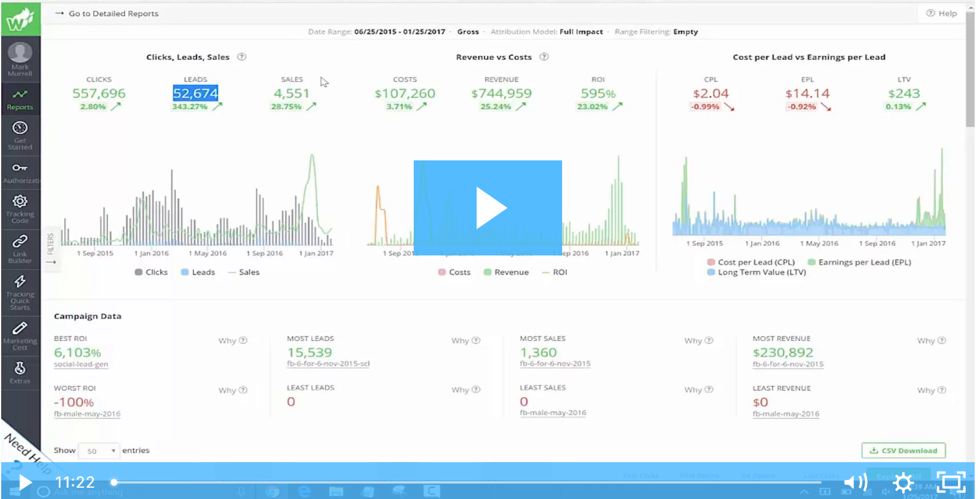Toggle the ROI legend series

point(555,272)
